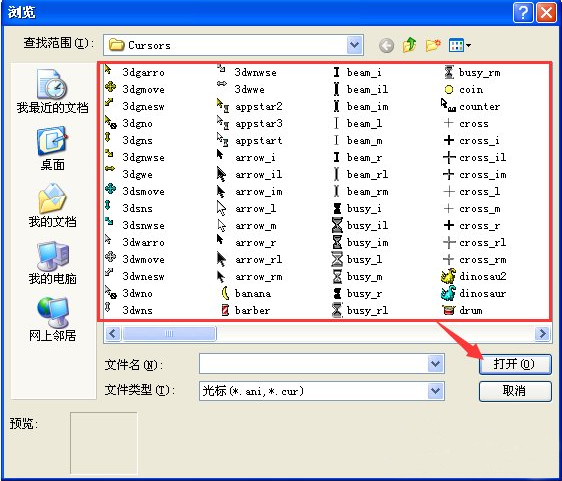The image size is (562, 481).
Task: Select the banana cursor file
Action: (x=246, y=294)
